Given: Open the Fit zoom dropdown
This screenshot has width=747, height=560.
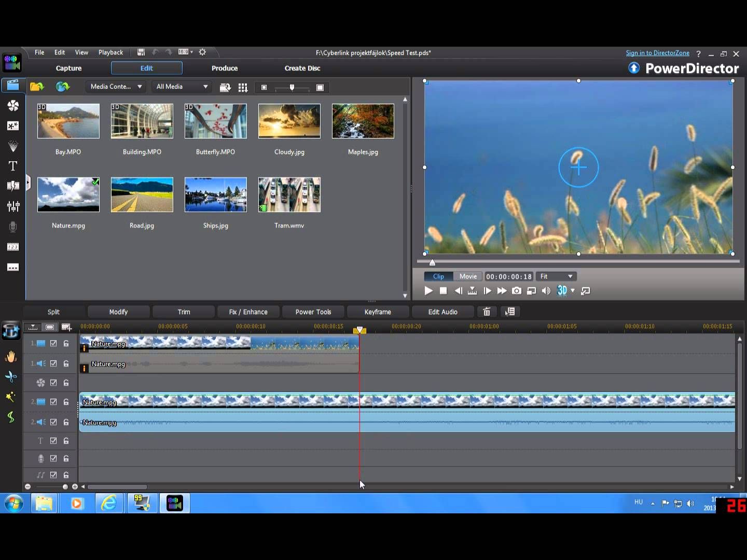Looking at the screenshot, I should (557, 276).
